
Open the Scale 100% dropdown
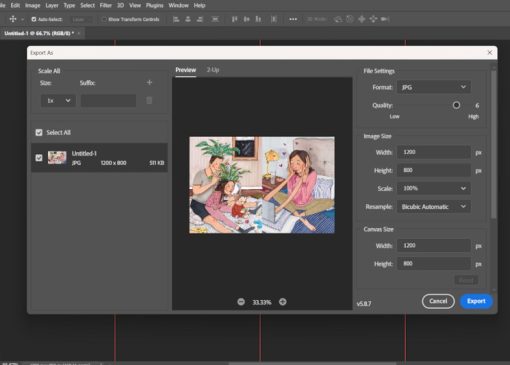click(x=434, y=188)
